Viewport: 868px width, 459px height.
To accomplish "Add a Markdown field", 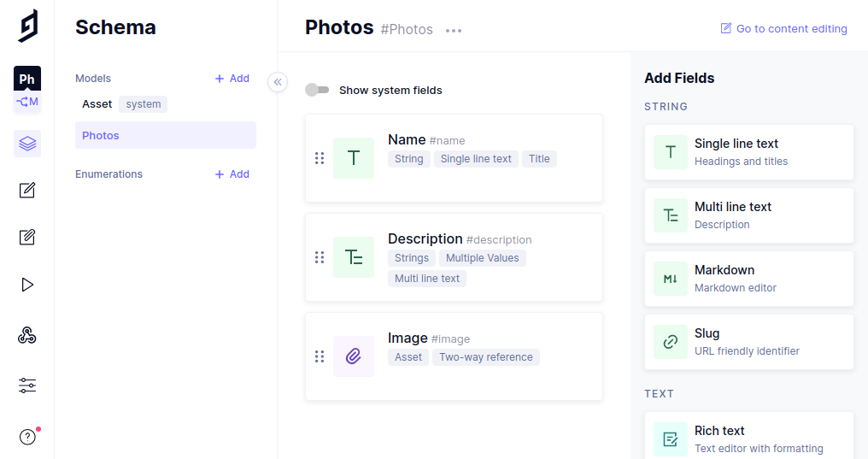I will coord(749,279).
